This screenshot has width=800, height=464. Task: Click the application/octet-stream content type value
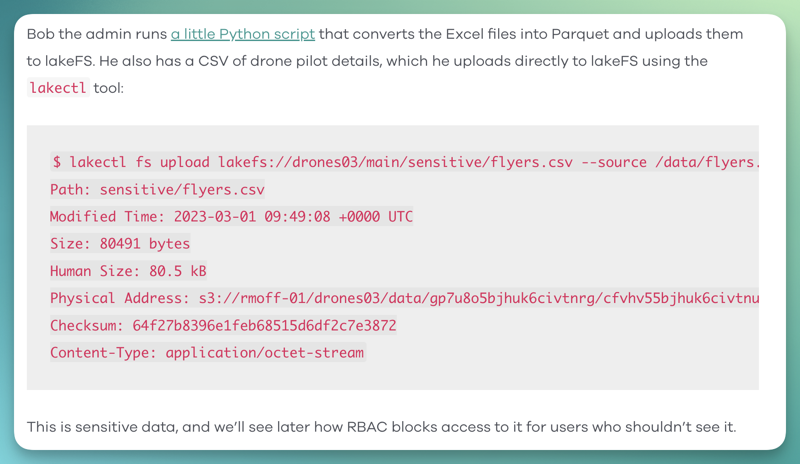265,352
